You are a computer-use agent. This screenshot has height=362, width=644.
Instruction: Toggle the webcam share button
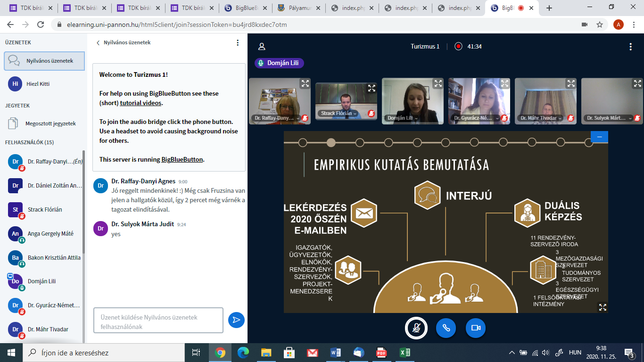475,328
